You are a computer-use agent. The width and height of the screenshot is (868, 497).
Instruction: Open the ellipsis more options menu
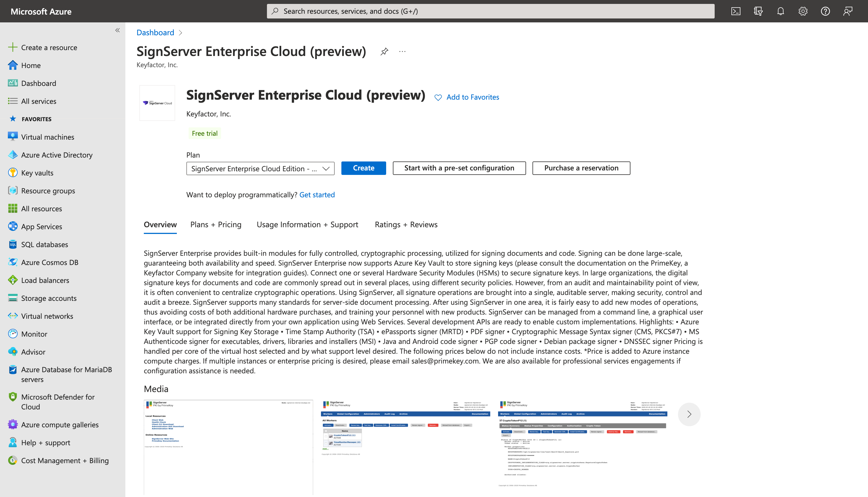(x=402, y=51)
